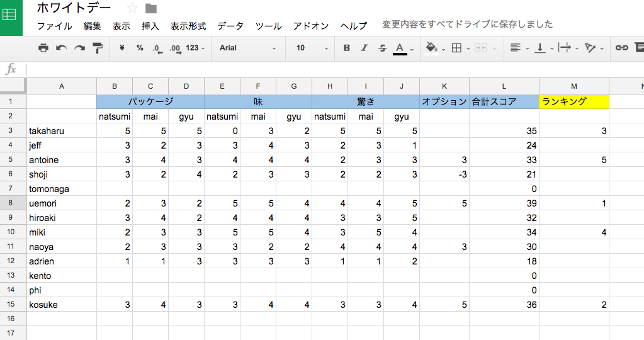Toggle bold formatting
Image resolution: width=644 pixels, height=340 pixels.
pyautogui.click(x=347, y=48)
